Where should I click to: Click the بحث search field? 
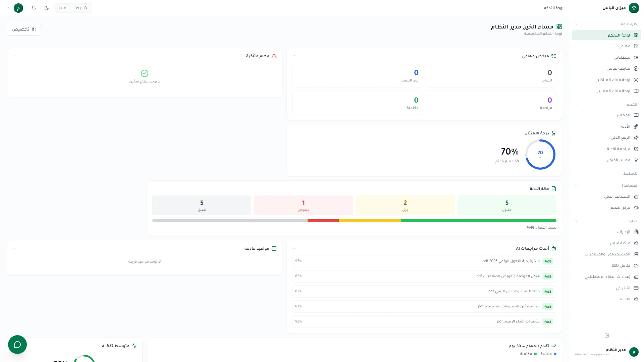coord(73,8)
